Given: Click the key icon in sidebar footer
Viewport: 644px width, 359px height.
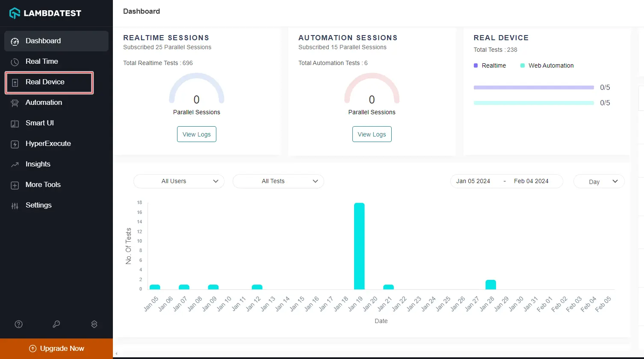Looking at the screenshot, I should 56,324.
